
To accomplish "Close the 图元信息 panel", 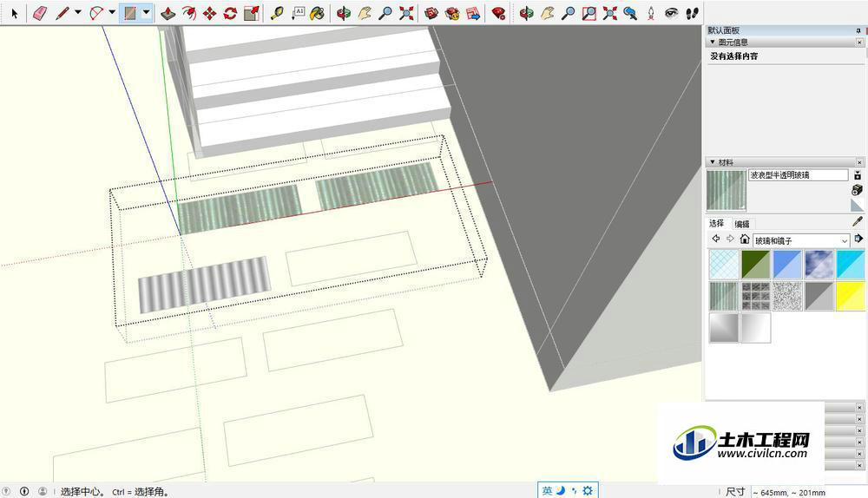I will tap(859, 43).
